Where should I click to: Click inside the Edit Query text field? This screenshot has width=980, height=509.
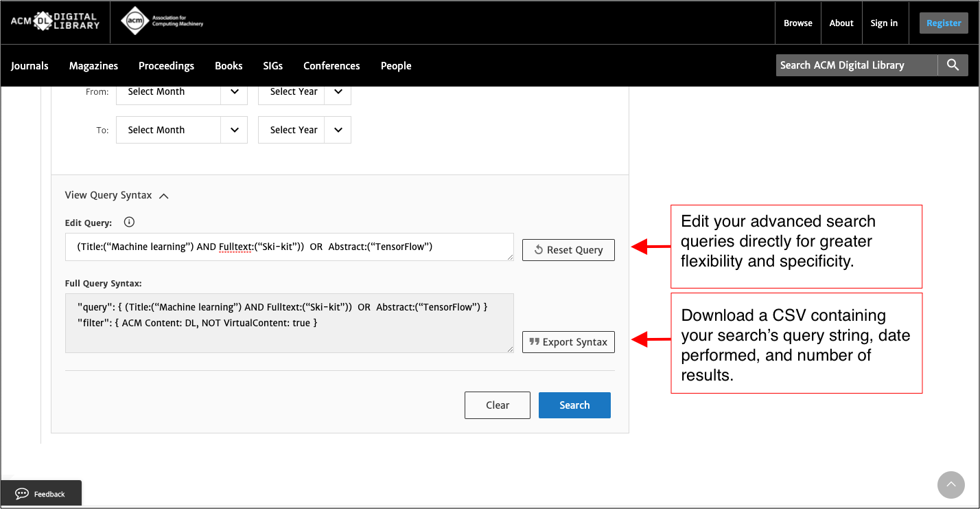click(x=288, y=247)
